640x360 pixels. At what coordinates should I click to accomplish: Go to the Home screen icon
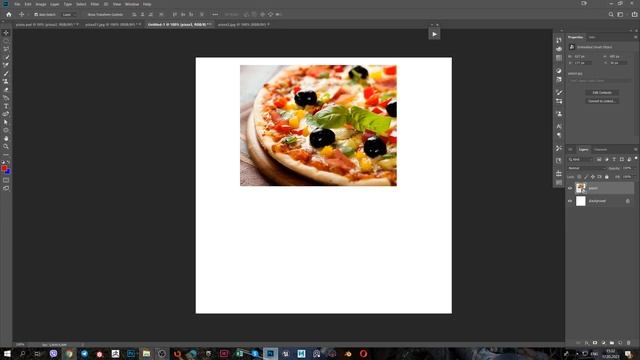[x=9, y=14]
